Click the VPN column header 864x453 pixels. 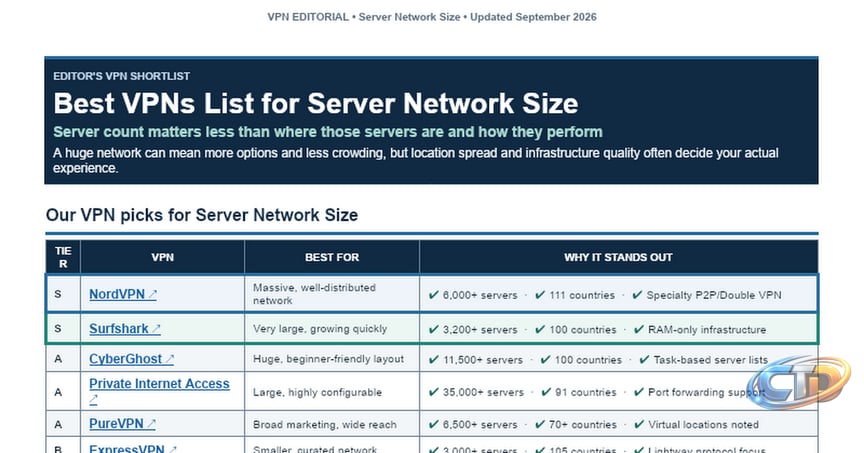coord(163,257)
